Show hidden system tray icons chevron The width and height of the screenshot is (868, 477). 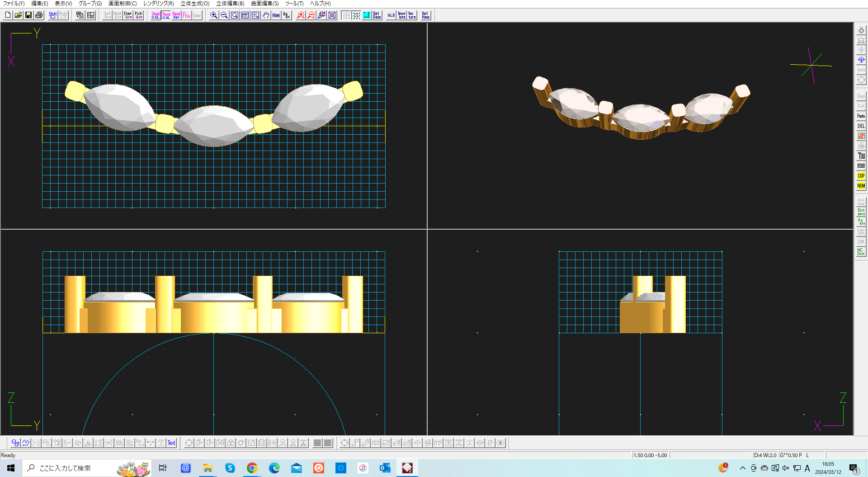coord(742,468)
